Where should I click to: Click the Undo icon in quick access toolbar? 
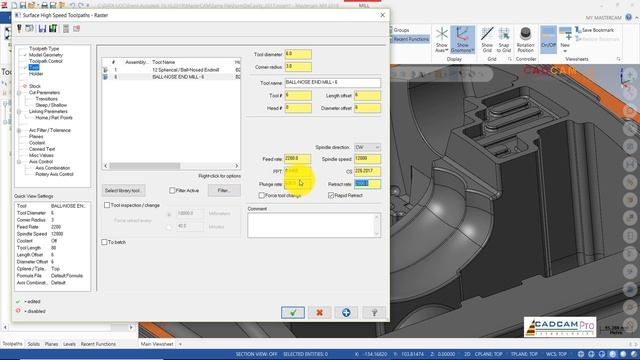point(72,6)
